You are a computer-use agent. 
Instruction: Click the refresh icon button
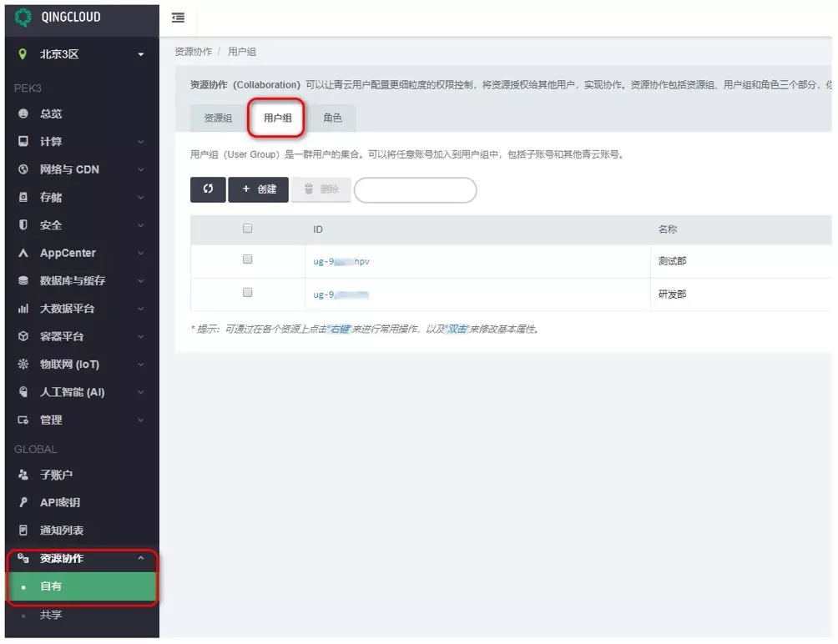(208, 189)
